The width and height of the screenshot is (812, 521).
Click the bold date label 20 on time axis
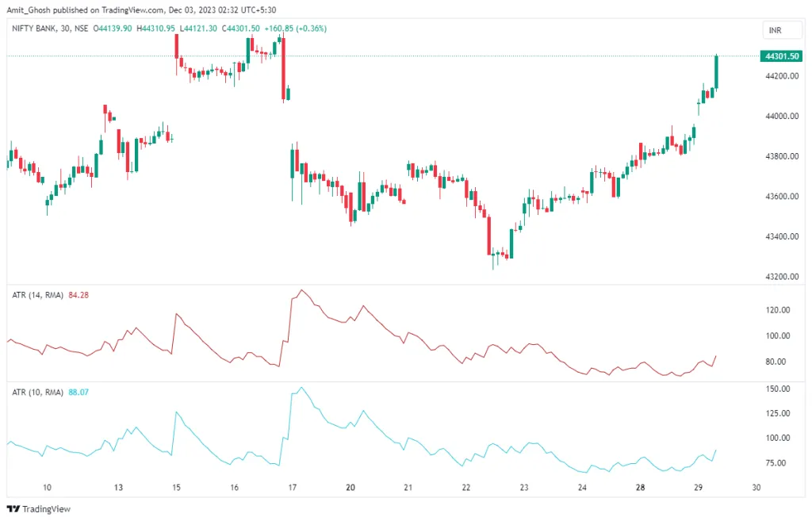(350, 488)
